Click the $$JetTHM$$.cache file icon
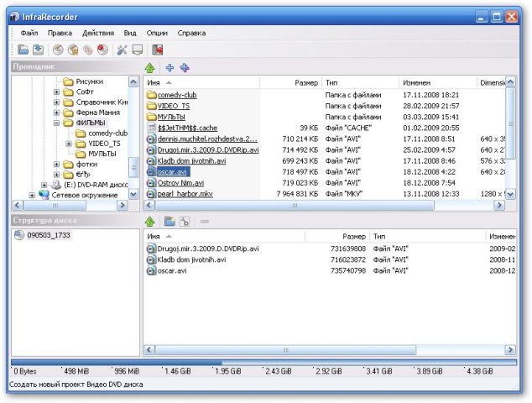The width and height of the screenshot is (532, 403). tap(151, 128)
